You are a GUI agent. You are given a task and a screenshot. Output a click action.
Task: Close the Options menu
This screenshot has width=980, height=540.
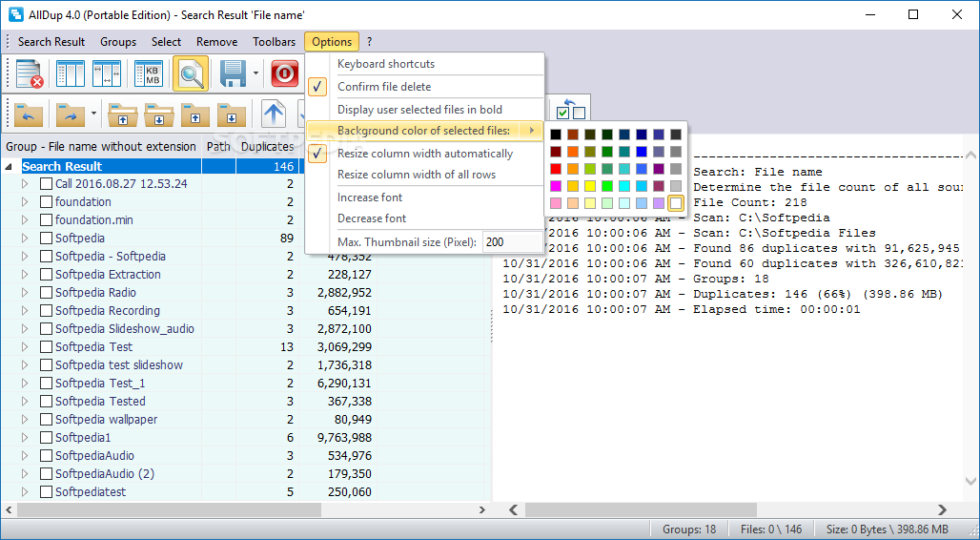332,42
